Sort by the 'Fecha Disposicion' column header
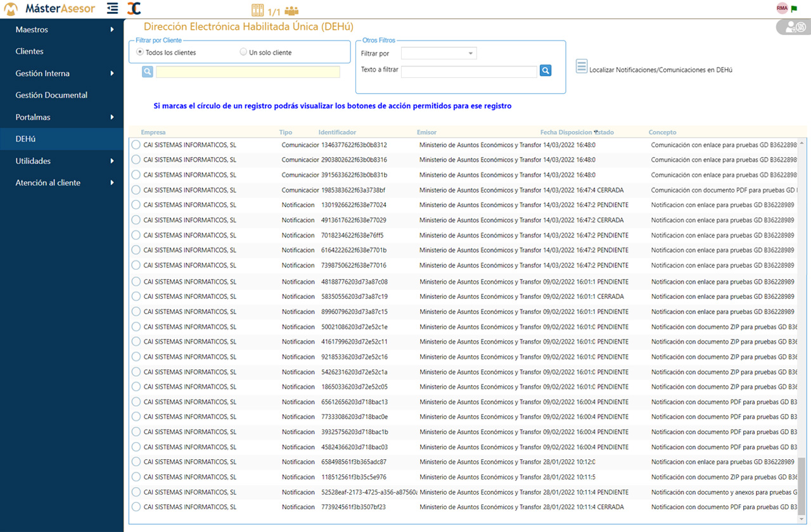The image size is (811, 532). (x=566, y=132)
